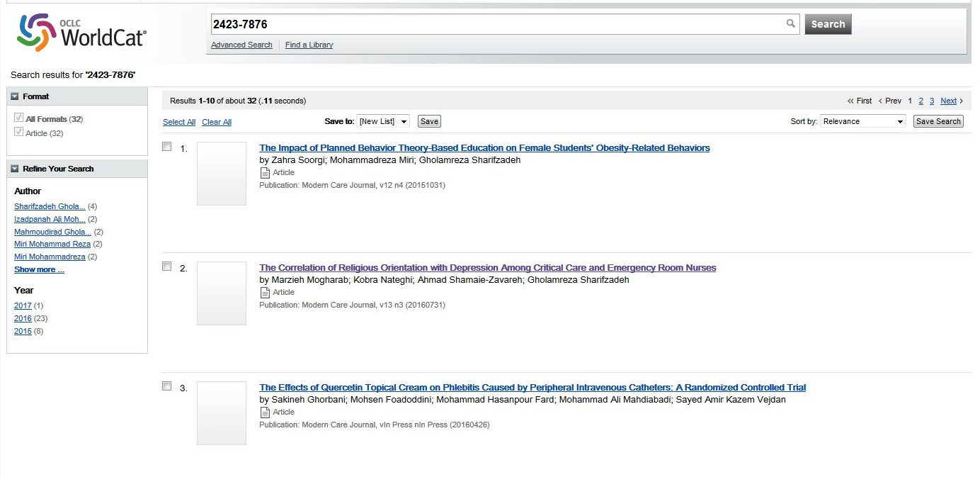This screenshot has width=980, height=477.
Task: Click in the search query input field
Action: pyautogui.click(x=496, y=24)
